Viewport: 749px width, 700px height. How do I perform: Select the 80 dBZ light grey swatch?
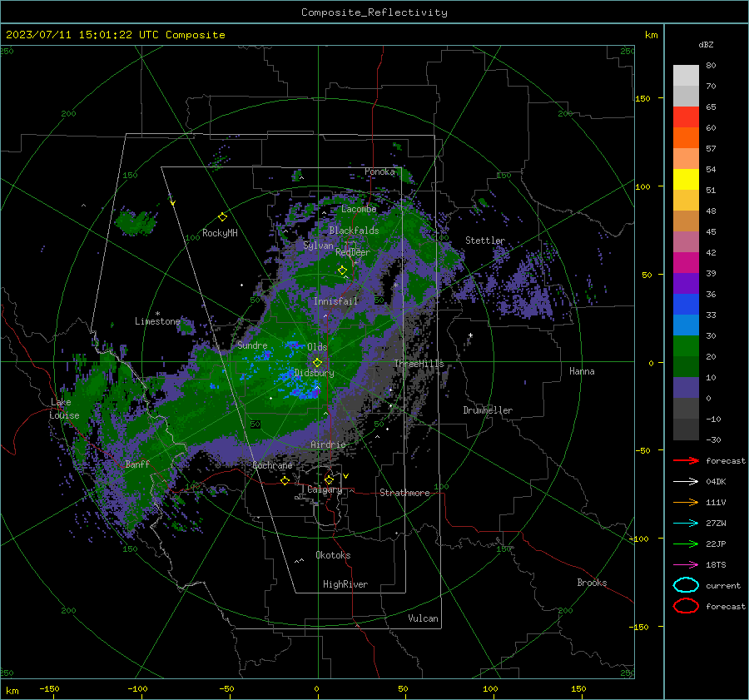coord(686,75)
